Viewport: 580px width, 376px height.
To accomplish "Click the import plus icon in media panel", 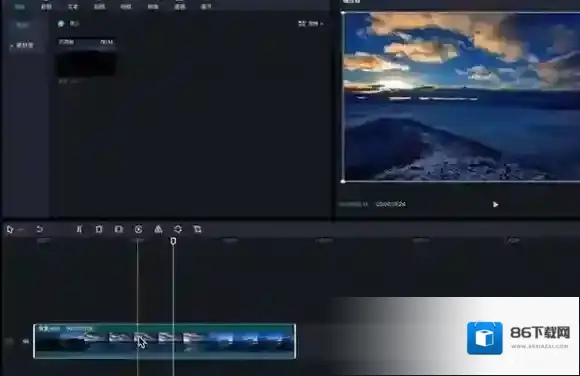I will [61, 24].
